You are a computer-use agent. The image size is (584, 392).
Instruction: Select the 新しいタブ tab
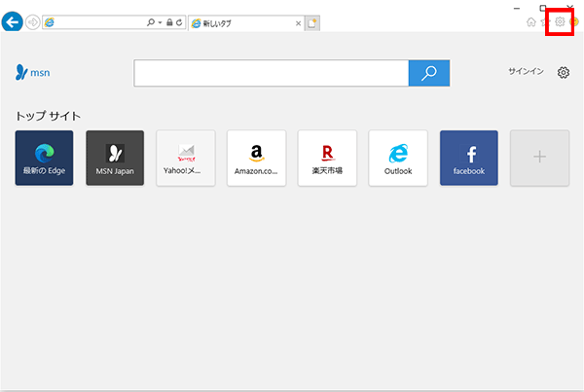(246, 23)
